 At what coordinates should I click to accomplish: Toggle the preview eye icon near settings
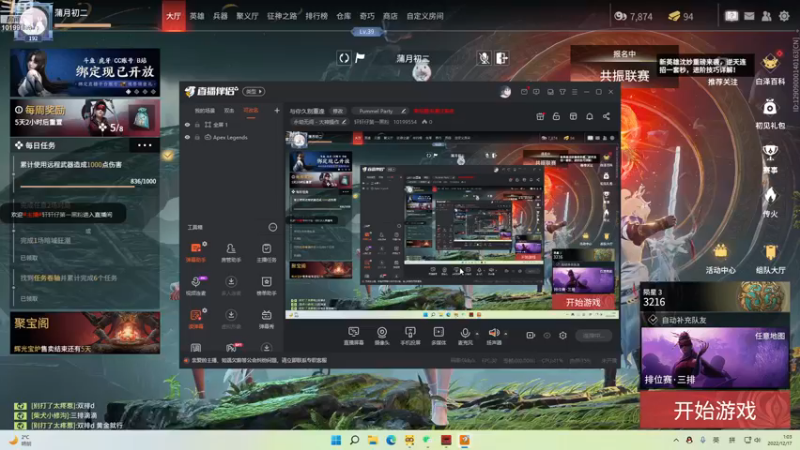(x=547, y=335)
